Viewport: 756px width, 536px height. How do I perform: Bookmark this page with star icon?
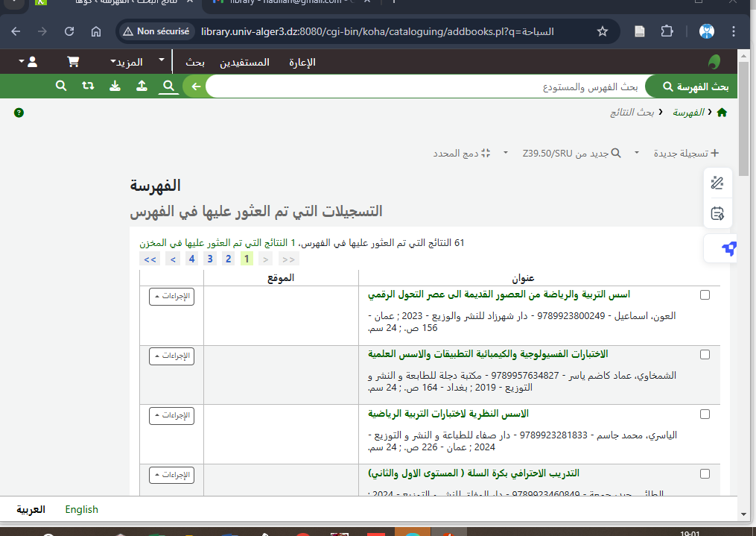tap(603, 31)
